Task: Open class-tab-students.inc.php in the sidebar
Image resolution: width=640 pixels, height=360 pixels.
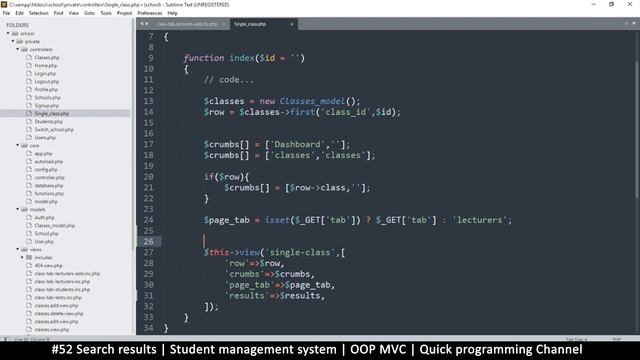Action: pos(62,289)
